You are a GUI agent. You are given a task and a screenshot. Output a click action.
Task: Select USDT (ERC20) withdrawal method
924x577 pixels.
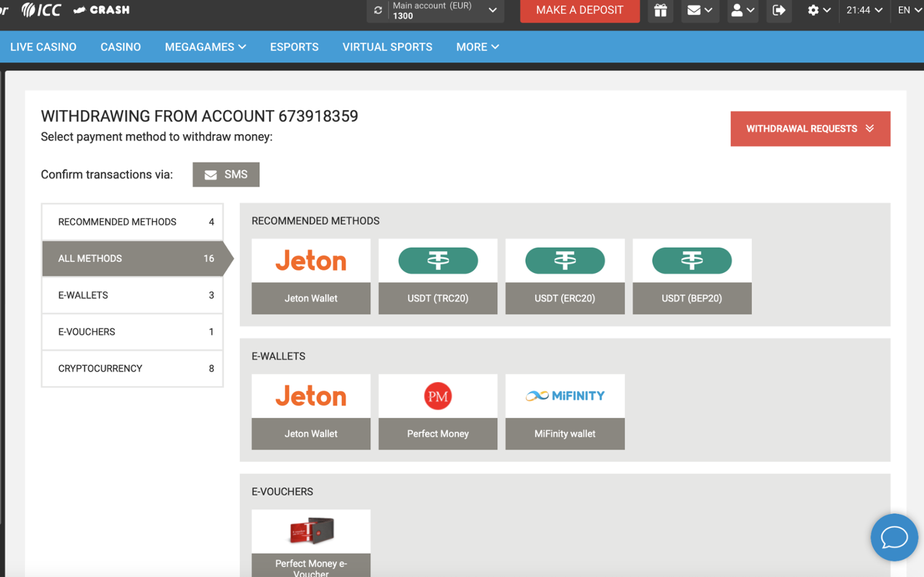[x=565, y=276]
